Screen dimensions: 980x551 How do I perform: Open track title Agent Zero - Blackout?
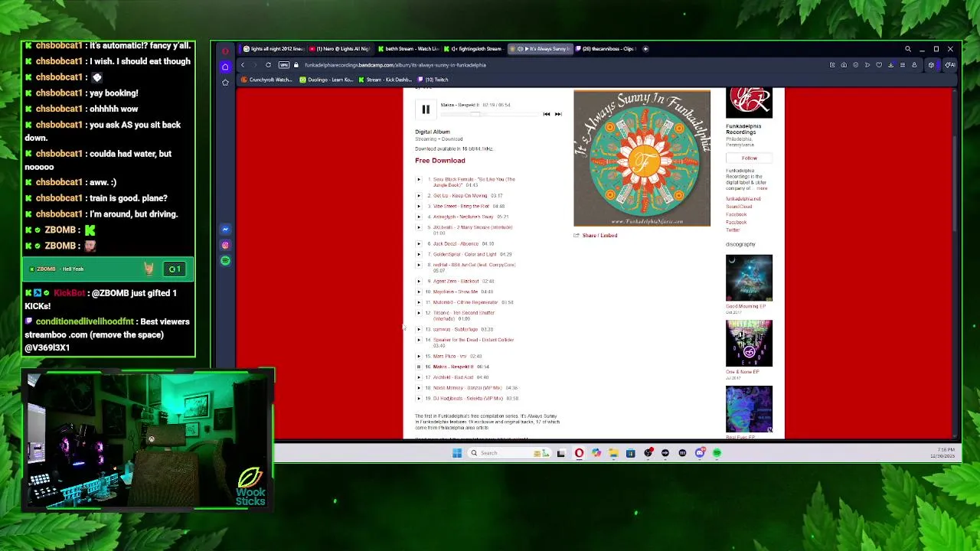pyautogui.click(x=456, y=282)
